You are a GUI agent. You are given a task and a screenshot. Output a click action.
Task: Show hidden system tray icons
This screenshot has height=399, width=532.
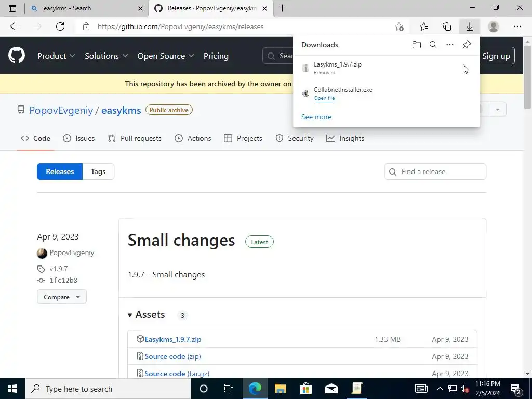pos(440,389)
